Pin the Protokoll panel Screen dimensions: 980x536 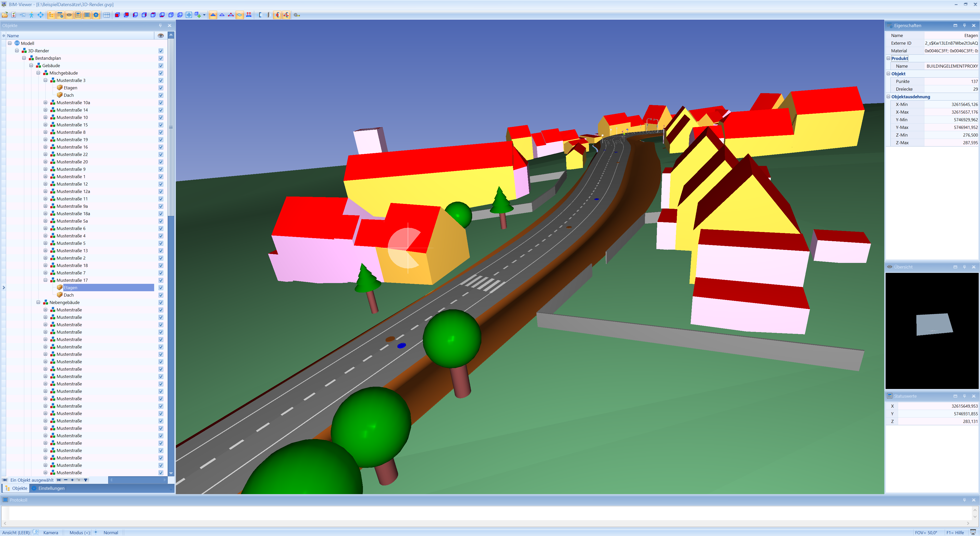[964, 500]
